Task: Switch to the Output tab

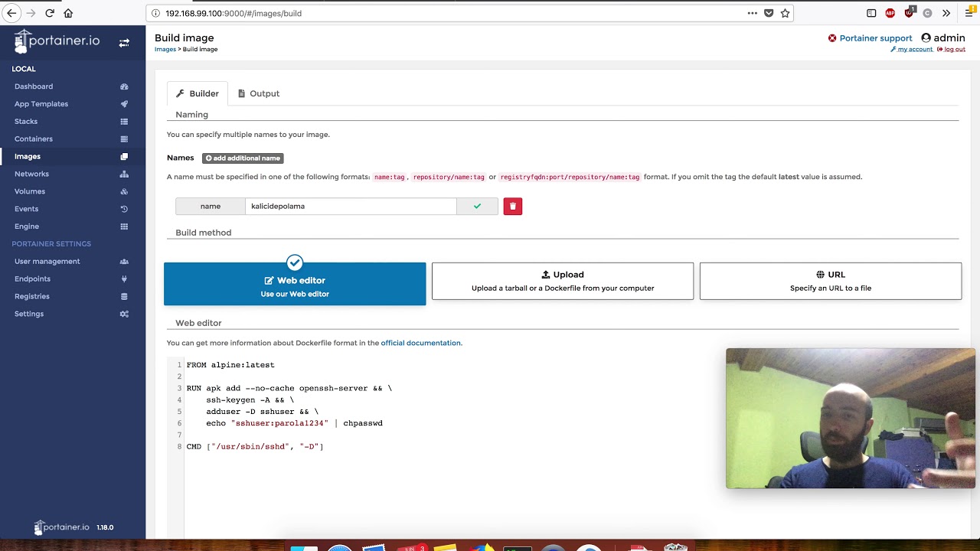Action: coord(259,93)
